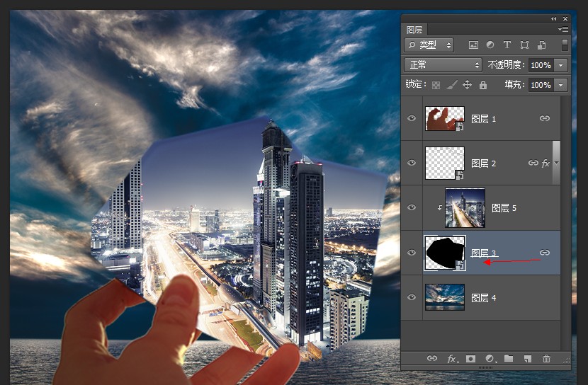Toggle the layer filter on/off switch
Viewport: 588px width, 385px height.
[x=565, y=45]
